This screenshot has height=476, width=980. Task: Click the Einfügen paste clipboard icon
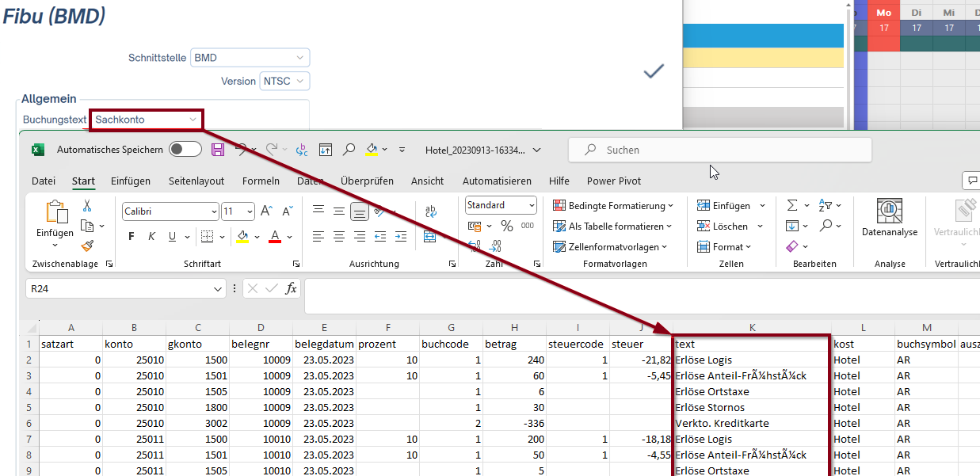55,212
